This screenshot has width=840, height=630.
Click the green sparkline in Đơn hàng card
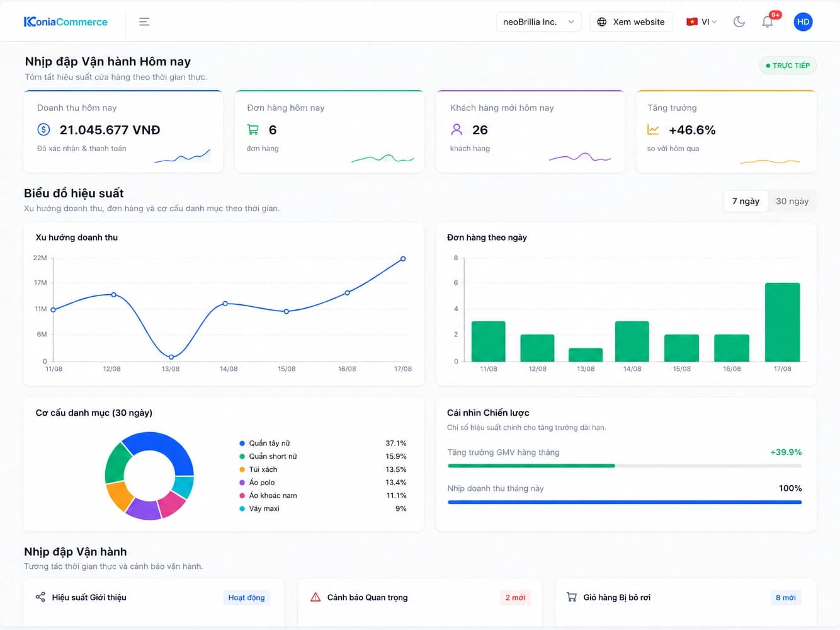383,158
